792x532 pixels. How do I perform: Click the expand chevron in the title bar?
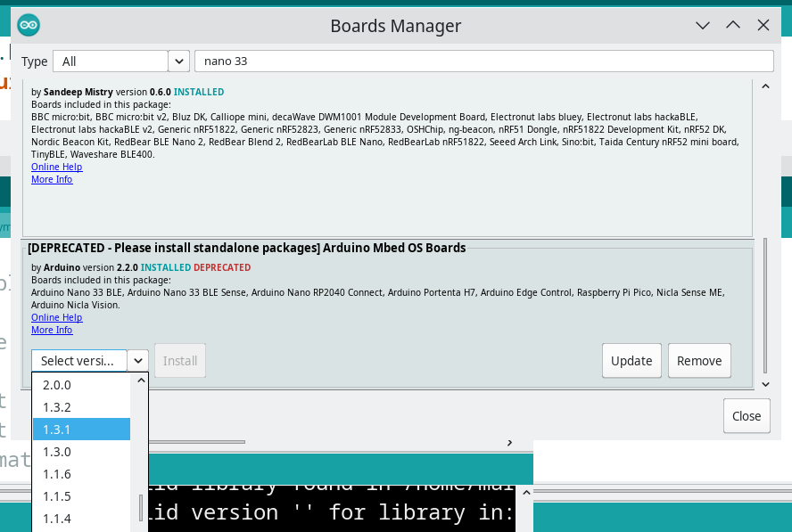coord(732,25)
